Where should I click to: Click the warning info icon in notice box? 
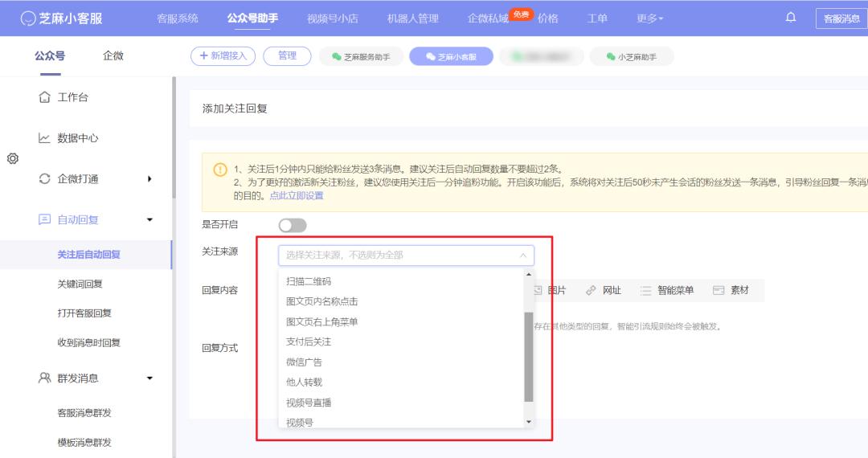(x=220, y=170)
